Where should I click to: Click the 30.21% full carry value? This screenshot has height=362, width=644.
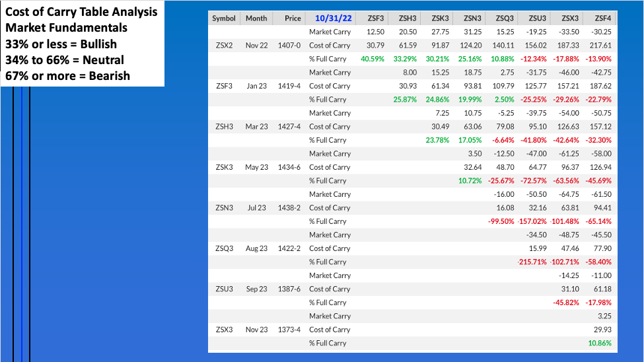pos(437,59)
